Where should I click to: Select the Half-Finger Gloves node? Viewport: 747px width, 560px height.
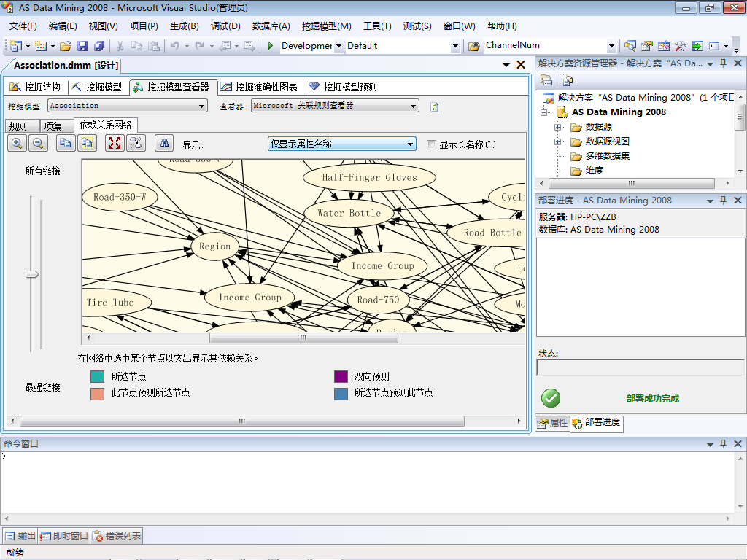[369, 178]
